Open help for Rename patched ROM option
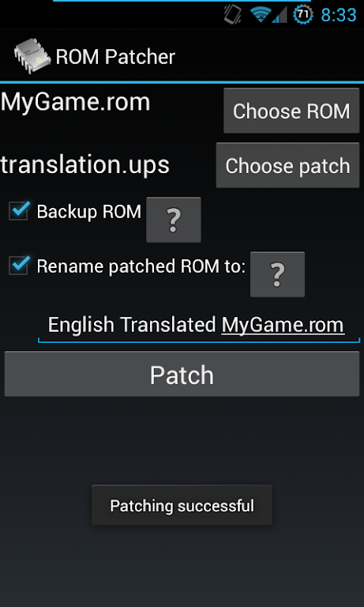 pyautogui.click(x=277, y=274)
